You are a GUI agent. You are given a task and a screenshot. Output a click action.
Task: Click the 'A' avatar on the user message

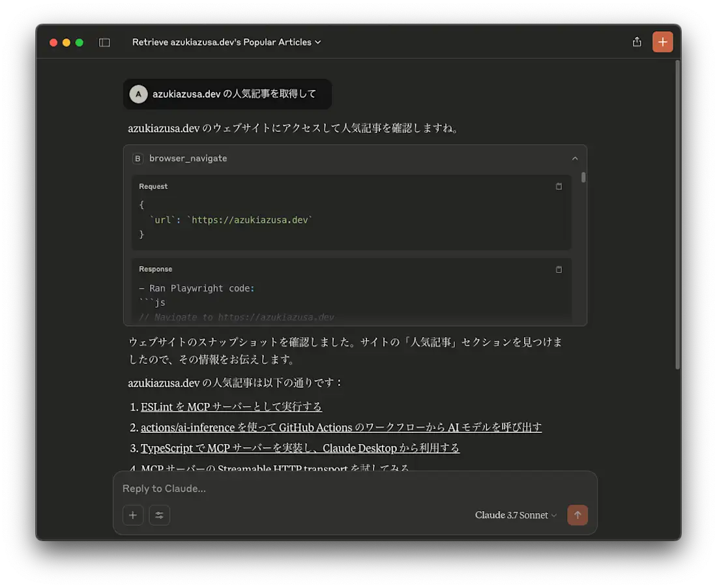[138, 94]
